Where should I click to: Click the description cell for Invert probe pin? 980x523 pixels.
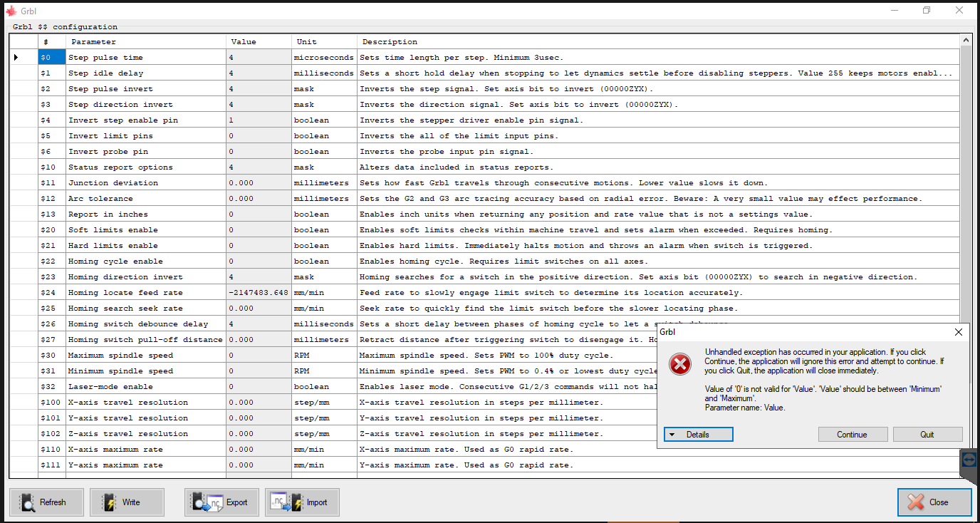tap(659, 152)
